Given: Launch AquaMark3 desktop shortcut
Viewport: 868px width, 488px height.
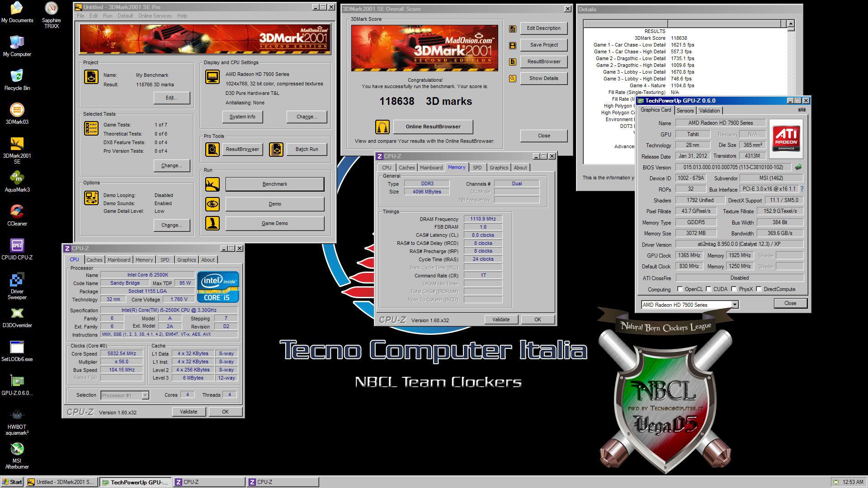Looking at the screenshot, I should tap(17, 182).
